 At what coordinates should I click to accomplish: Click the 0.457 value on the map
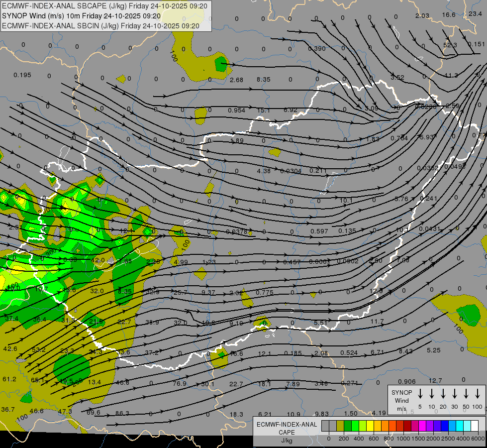pos(292,262)
